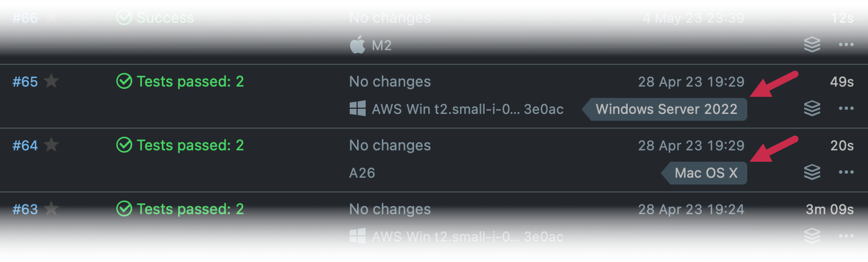Open build number #64
The width and height of the screenshot is (868, 262).
click(x=25, y=145)
